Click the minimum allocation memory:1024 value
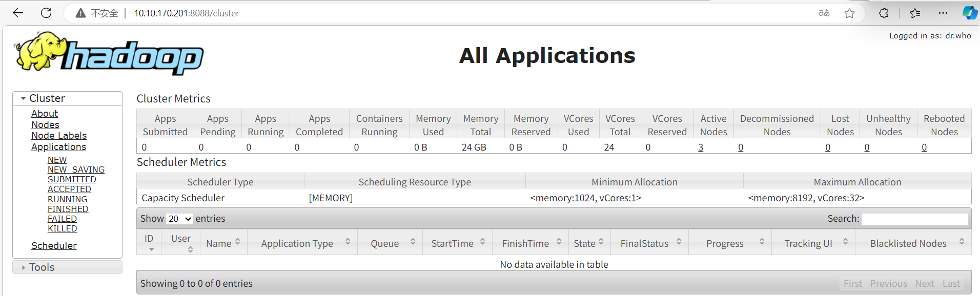This screenshot has height=296, width=980. click(586, 198)
